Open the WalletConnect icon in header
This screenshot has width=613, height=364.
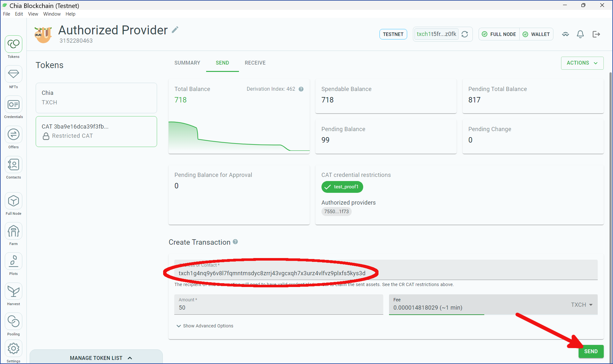coord(566,34)
